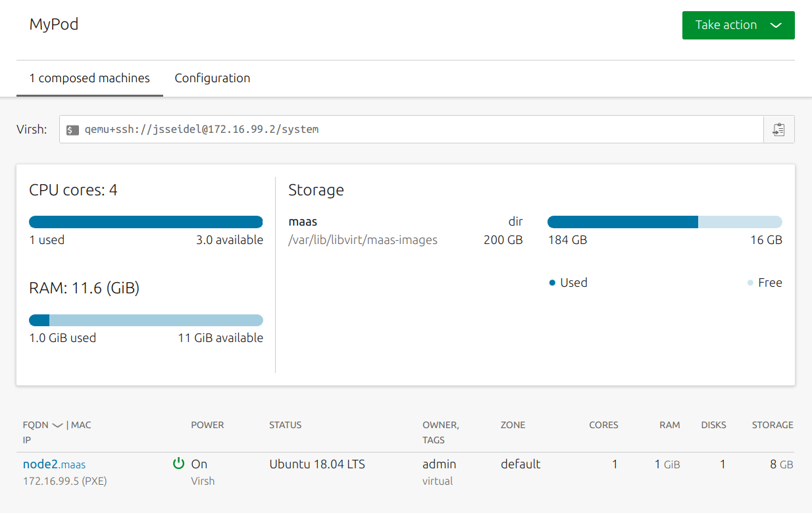Sort machines by POWER column header
812x513 pixels.
pos(207,425)
